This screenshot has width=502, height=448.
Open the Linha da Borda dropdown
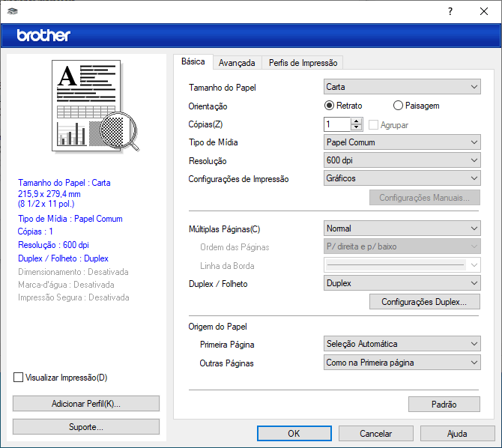tap(402, 264)
